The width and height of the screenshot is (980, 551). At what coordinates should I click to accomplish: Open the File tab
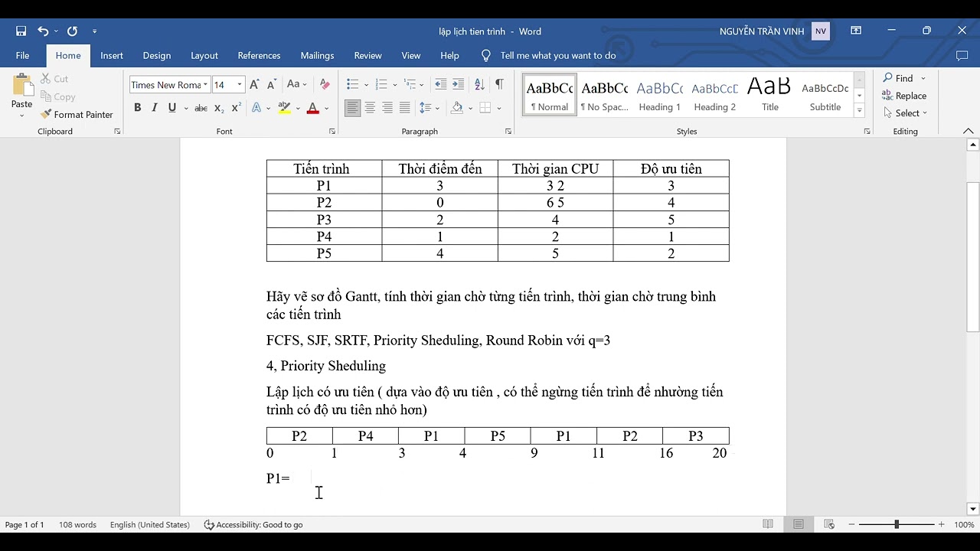(x=23, y=56)
